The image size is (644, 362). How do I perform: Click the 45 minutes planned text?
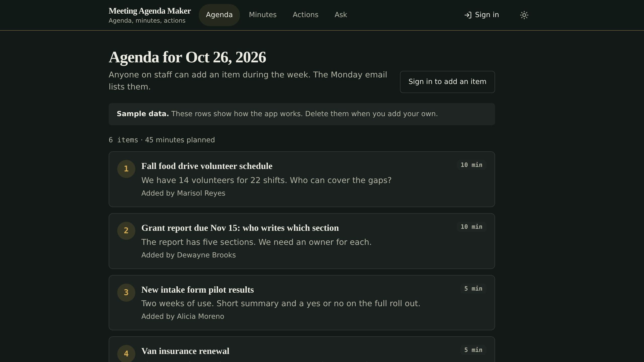180,140
